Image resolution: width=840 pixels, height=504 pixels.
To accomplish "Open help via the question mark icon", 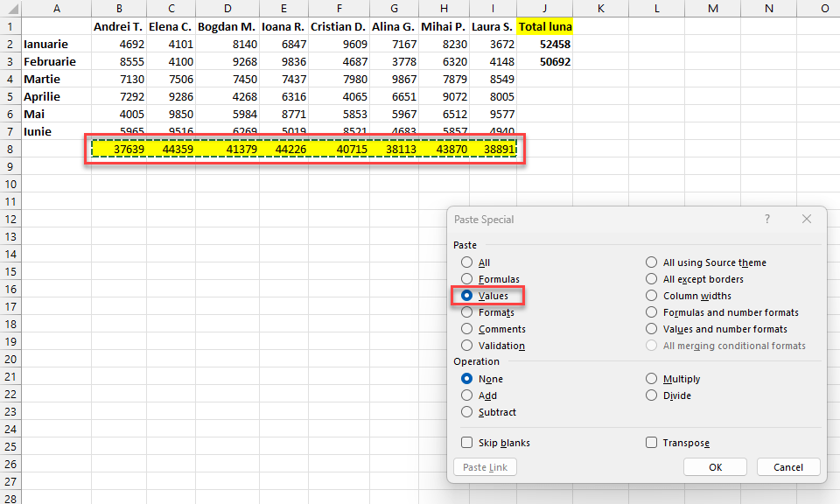I will [766, 219].
